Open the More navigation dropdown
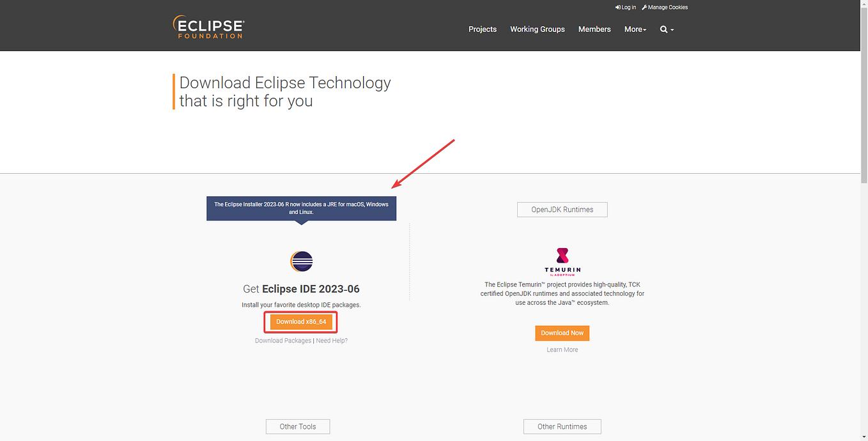Image resolution: width=868 pixels, height=441 pixels. (x=635, y=29)
